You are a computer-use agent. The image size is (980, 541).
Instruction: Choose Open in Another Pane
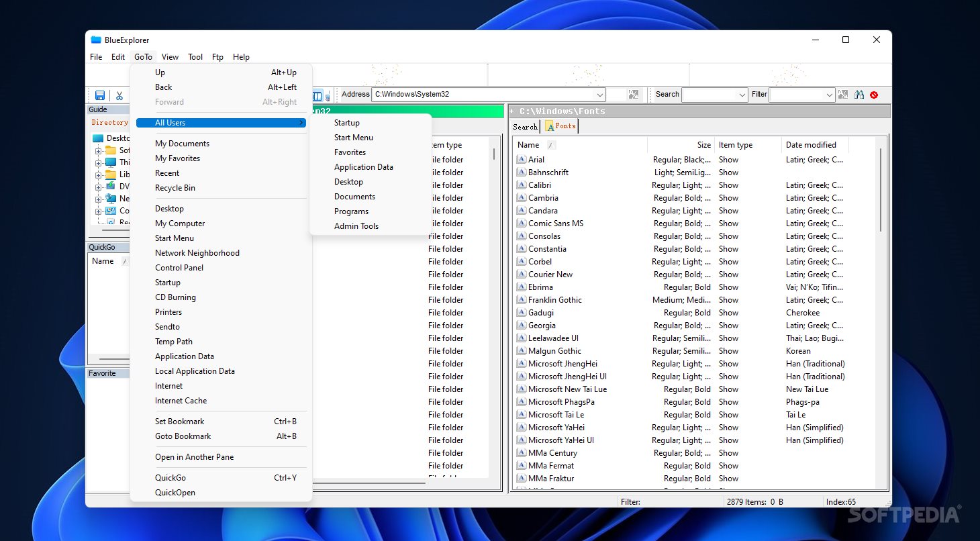coord(221,457)
